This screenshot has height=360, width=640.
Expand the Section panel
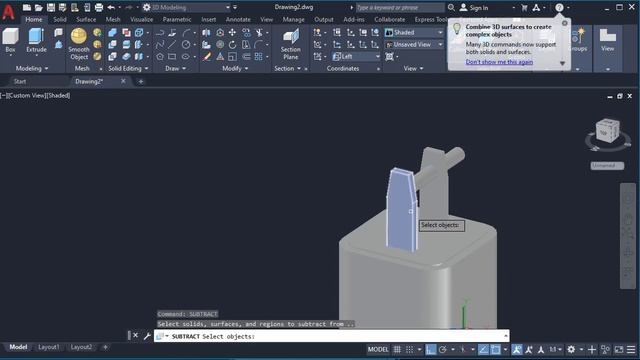coord(288,69)
